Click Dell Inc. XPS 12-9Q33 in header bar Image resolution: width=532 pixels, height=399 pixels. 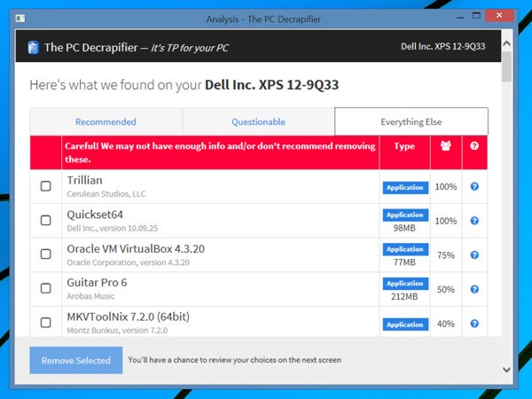coord(443,46)
